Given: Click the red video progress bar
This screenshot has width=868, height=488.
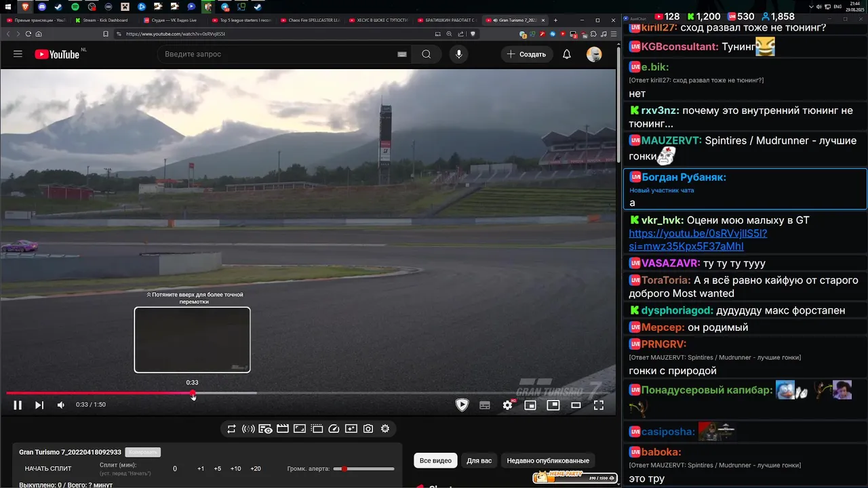Looking at the screenshot, I should (100, 393).
